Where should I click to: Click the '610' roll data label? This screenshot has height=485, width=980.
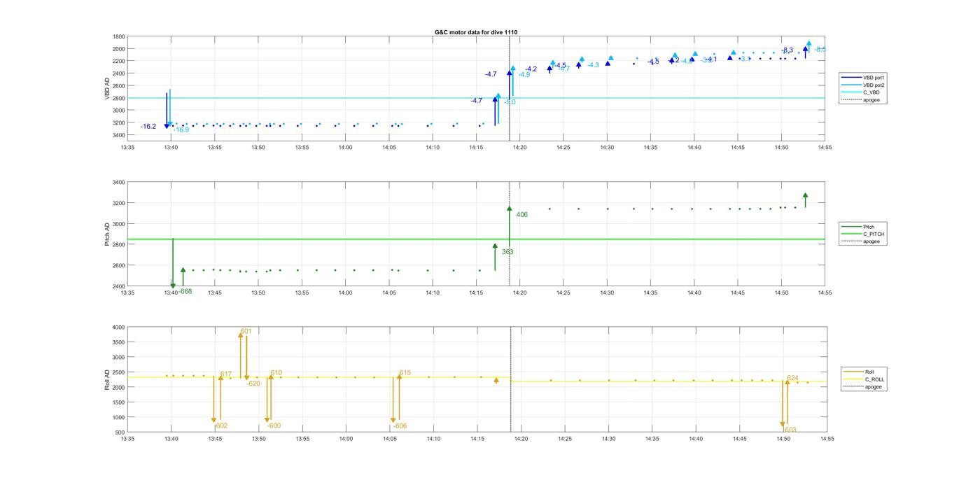tap(276, 373)
